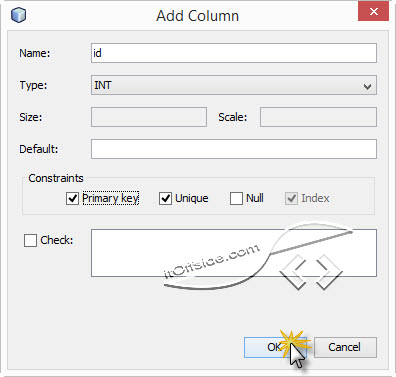Click the Check expression text area
Screen dimensions: 396x377
coord(234,253)
